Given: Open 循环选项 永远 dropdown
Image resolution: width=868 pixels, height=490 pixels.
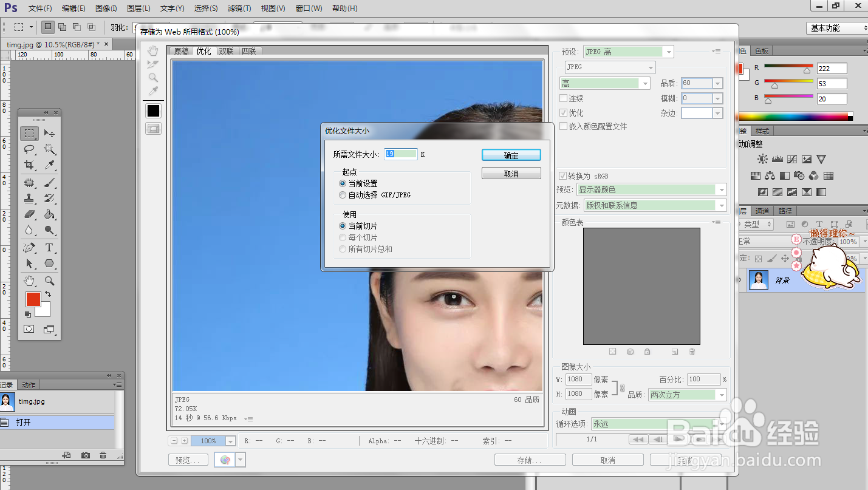Looking at the screenshot, I should [659, 424].
